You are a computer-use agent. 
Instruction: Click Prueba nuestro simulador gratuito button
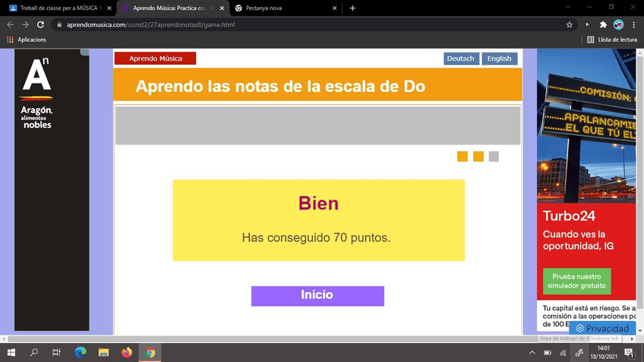(576, 281)
